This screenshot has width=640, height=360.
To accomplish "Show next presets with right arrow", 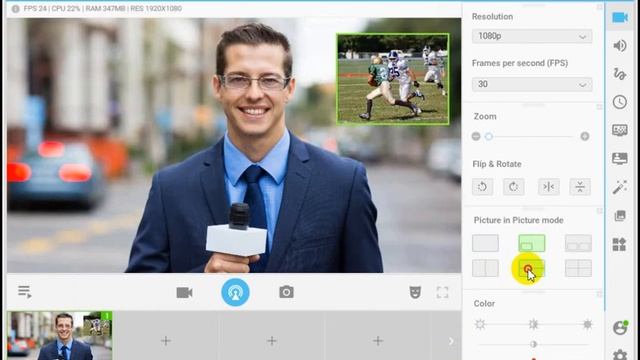I will coord(451,341).
